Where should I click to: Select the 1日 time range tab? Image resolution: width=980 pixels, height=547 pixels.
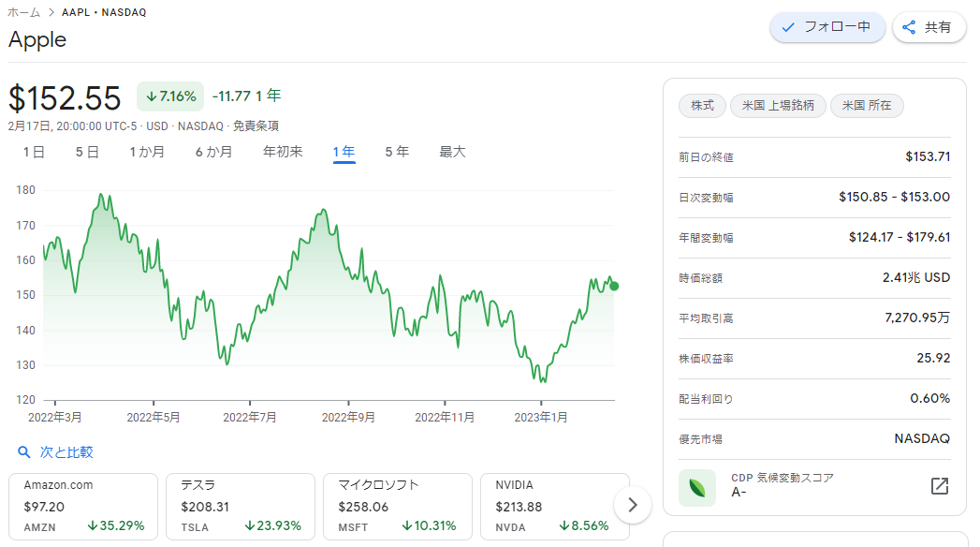pyautogui.click(x=34, y=152)
